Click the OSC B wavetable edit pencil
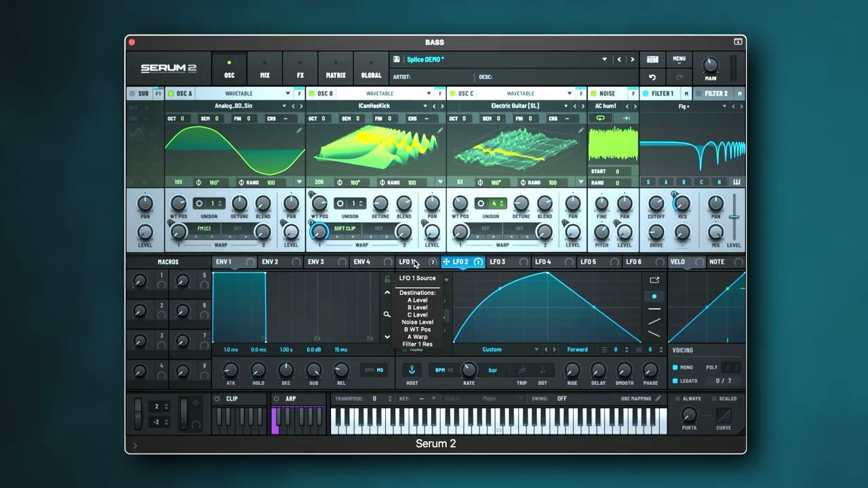 tap(440, 131)
